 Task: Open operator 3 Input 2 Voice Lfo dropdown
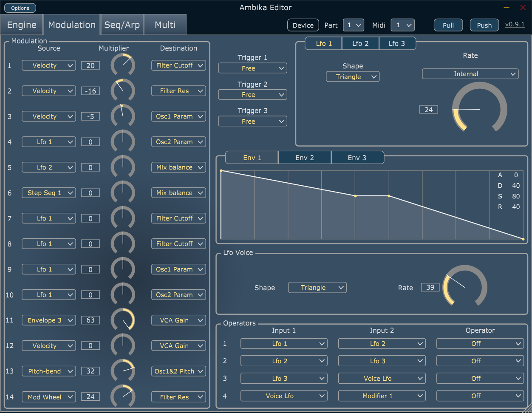382,379
